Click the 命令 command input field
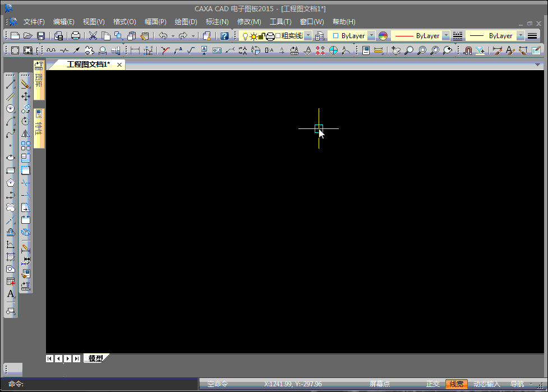The width and height of the screenshot is (548, 392). tap(100, 384)
